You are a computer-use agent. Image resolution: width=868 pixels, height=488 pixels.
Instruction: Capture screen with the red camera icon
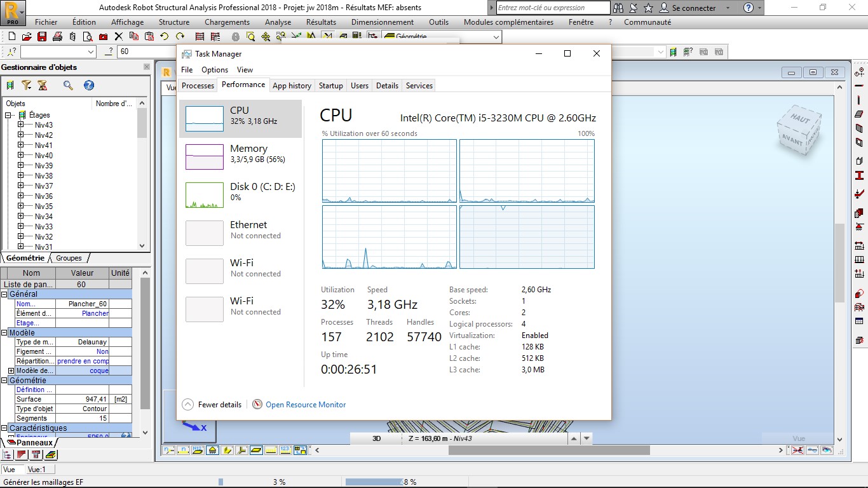pyautogui.click(x=103, y=37)
